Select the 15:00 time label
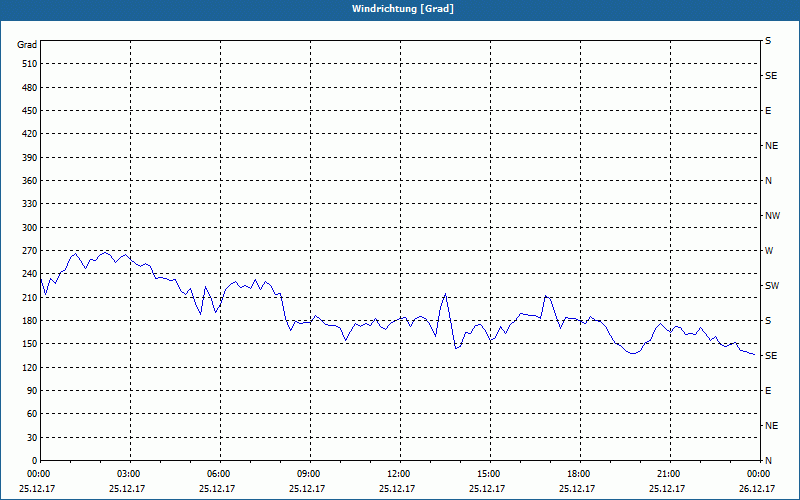Image resolution: width=800 pixels, height=500 pixels. click(x=490, y=474)
